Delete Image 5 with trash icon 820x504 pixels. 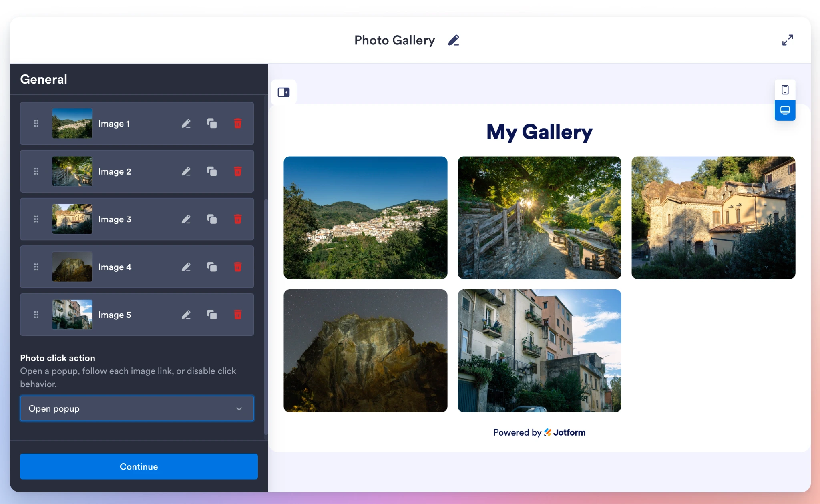pos(238,315)
